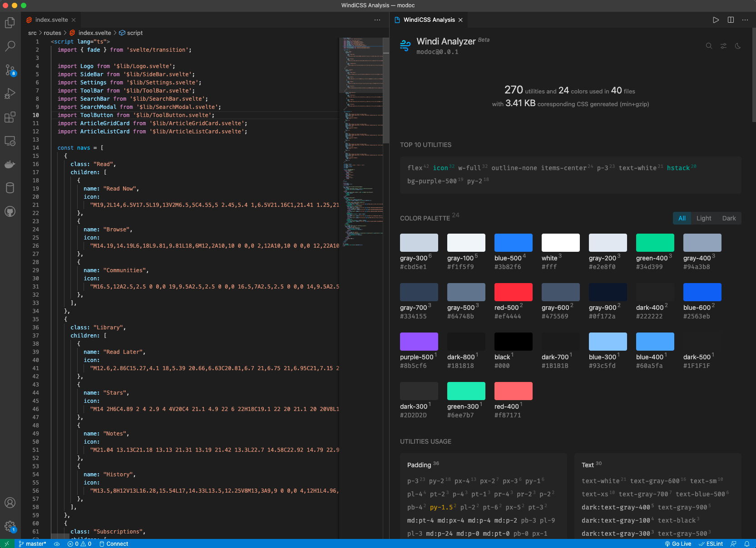Open Source Control view with 8 changes

(x=10, y=70)
